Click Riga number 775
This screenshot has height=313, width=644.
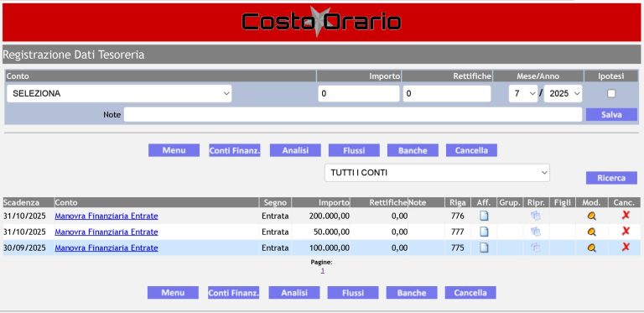coord(458,248)
